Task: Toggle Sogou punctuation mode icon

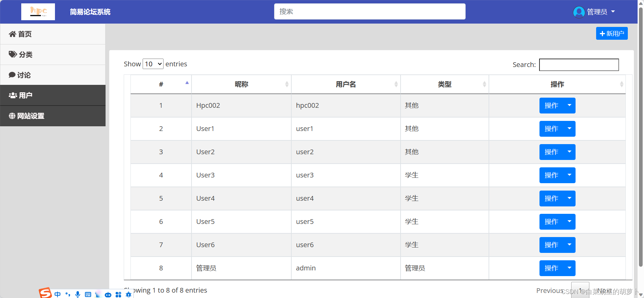Action: tap(68, 295)
